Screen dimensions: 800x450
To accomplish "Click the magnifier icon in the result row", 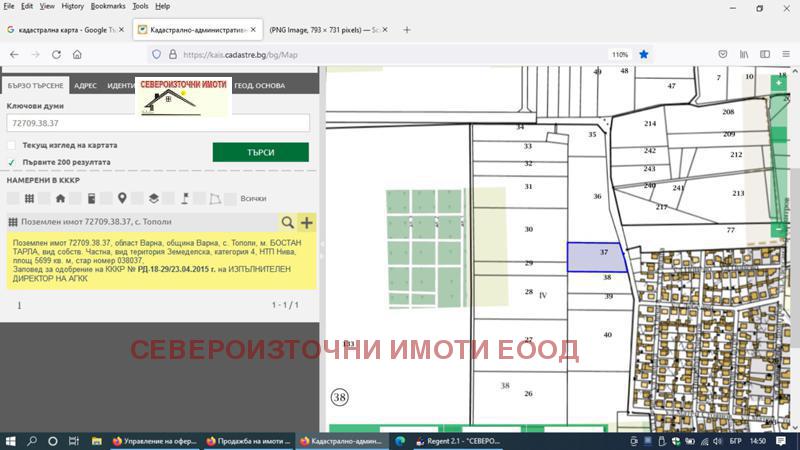I will point(288,222).
